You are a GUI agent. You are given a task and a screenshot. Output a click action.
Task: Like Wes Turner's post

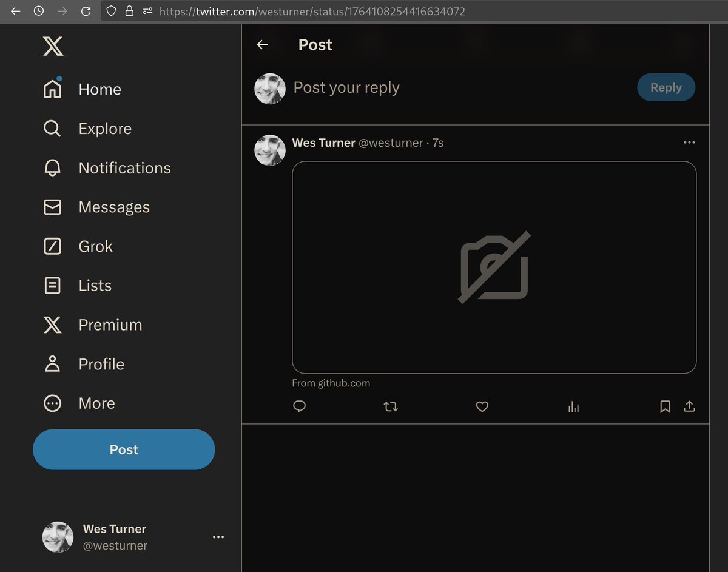click(x=482, y=406)
